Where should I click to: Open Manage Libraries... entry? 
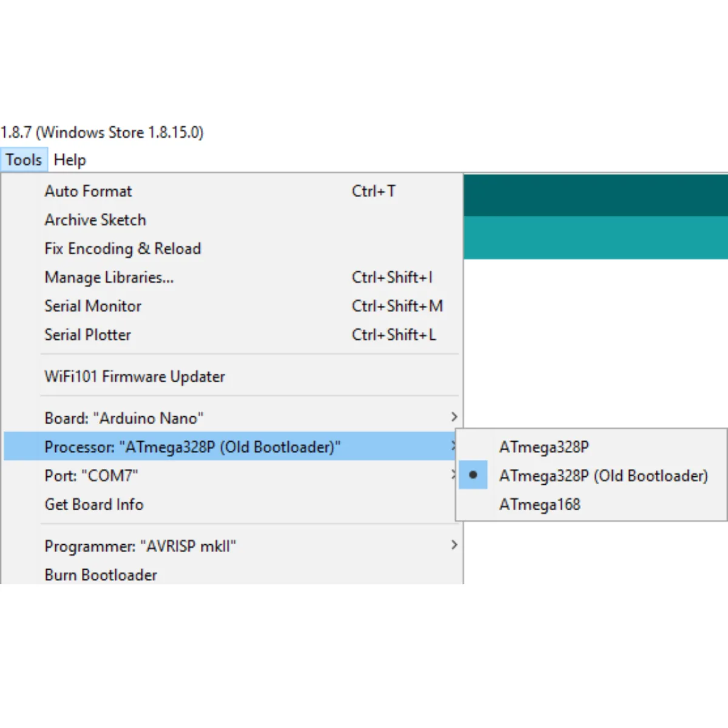(x=232, y=277)
